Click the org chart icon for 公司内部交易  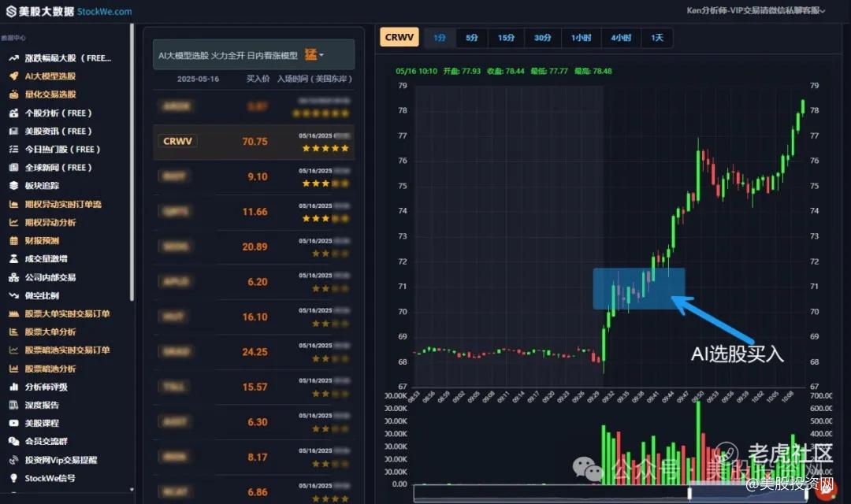(13, 277)
